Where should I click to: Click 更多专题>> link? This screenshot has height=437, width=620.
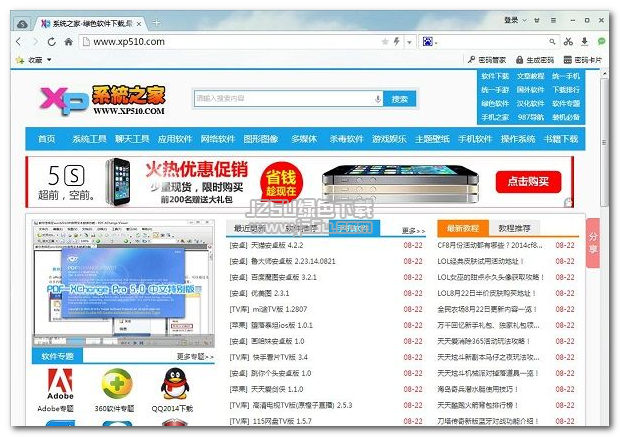tap(195, 357)
